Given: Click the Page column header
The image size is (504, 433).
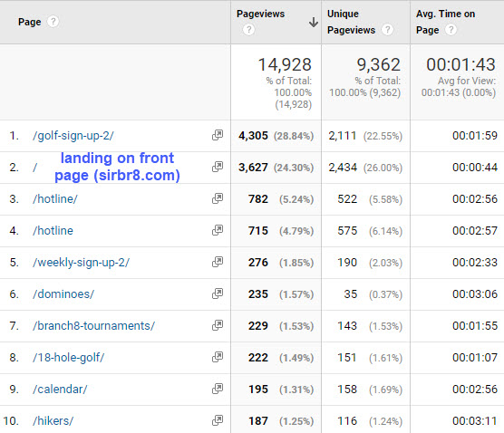Looking at the screenshot, I should coord(30,22).
